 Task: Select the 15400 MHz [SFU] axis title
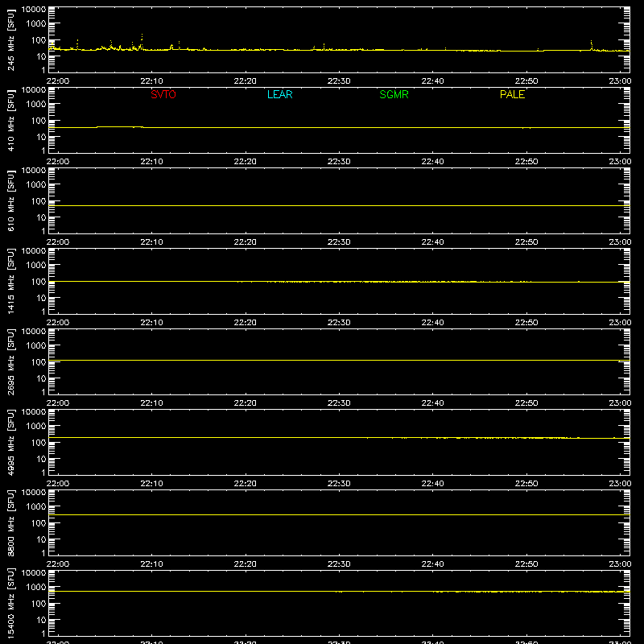[x=10, y=604]
